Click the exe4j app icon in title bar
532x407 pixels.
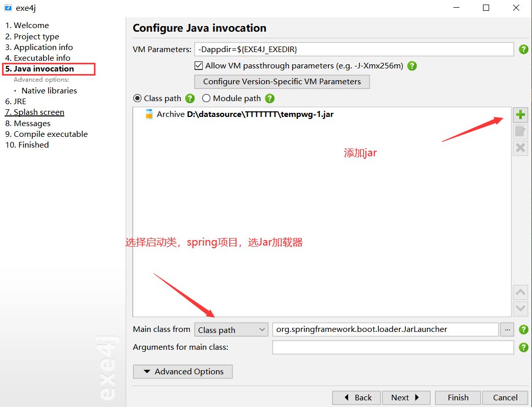pos(8,8)
